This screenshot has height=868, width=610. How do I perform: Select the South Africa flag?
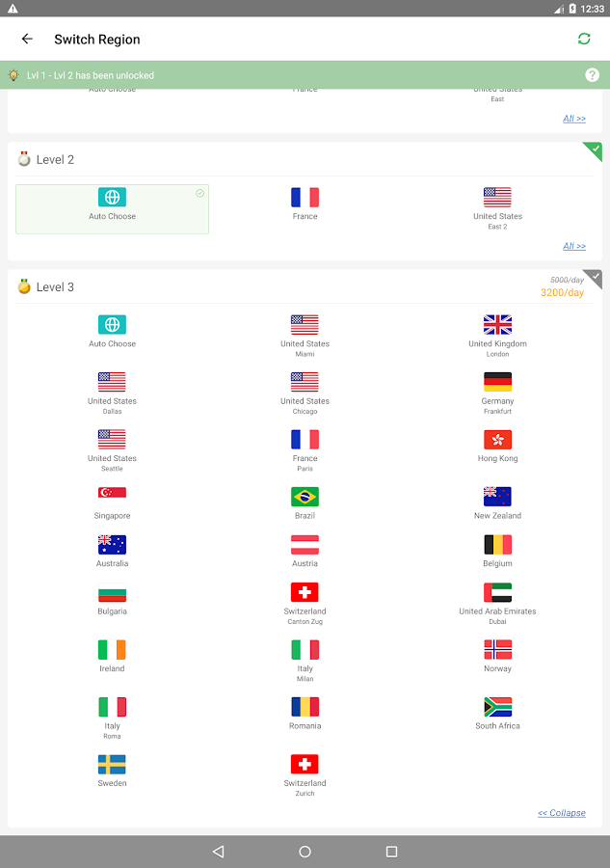pos(497,707)
